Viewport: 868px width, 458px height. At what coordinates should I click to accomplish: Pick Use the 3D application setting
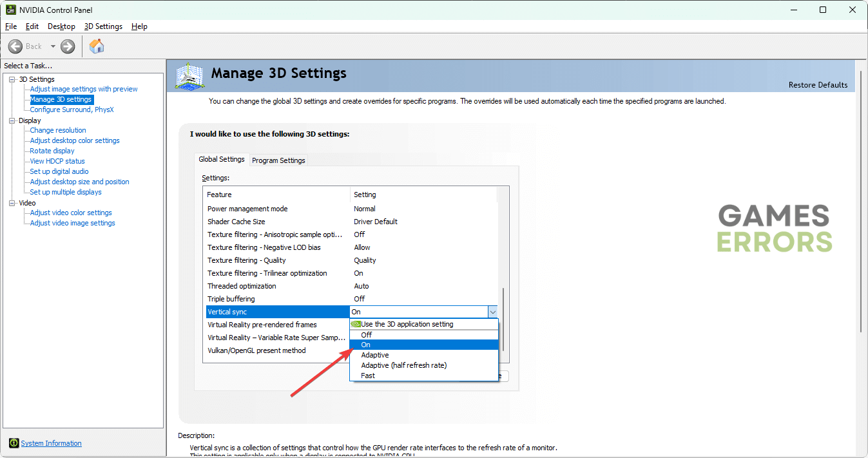[x=407, y=324]
